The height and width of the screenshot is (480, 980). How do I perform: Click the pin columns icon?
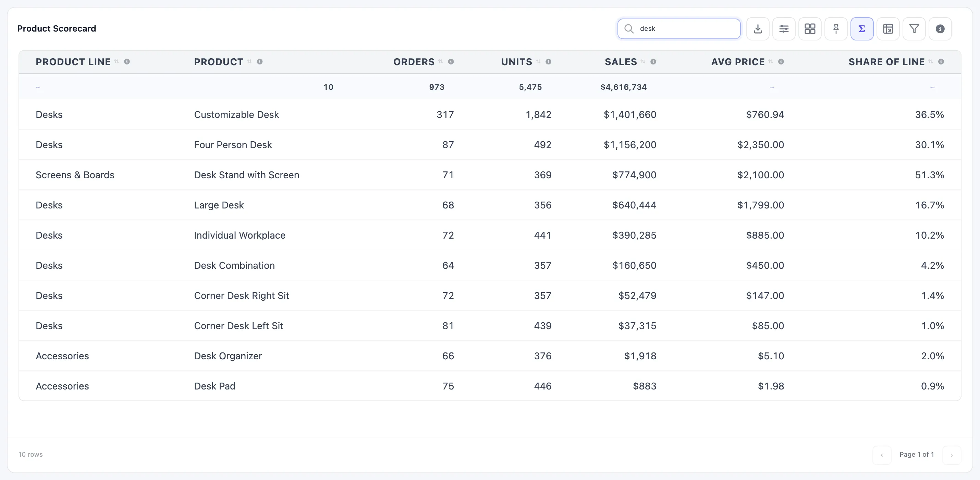coord(836,29)
